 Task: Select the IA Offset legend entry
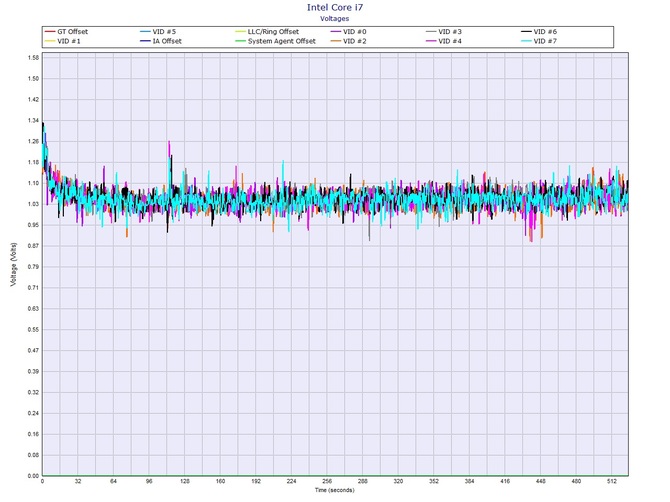click(161, 41)
